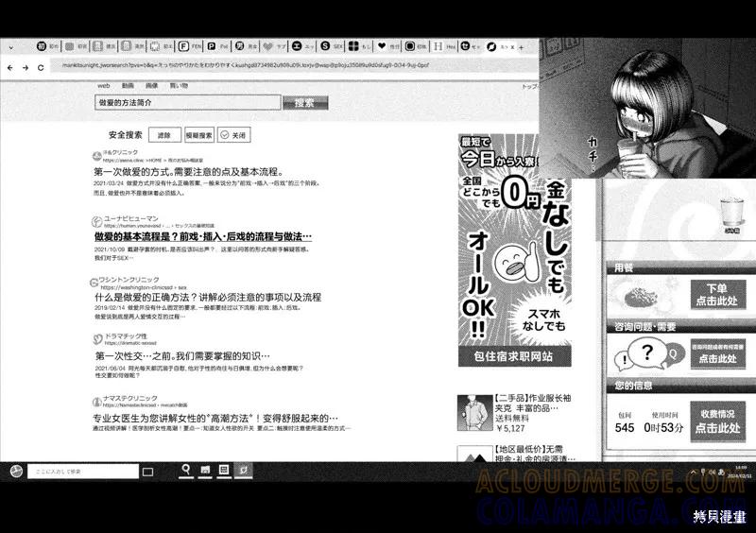Set safe search to 关闭
Viewport: 756px width, 533px height.
coord(233,135)
